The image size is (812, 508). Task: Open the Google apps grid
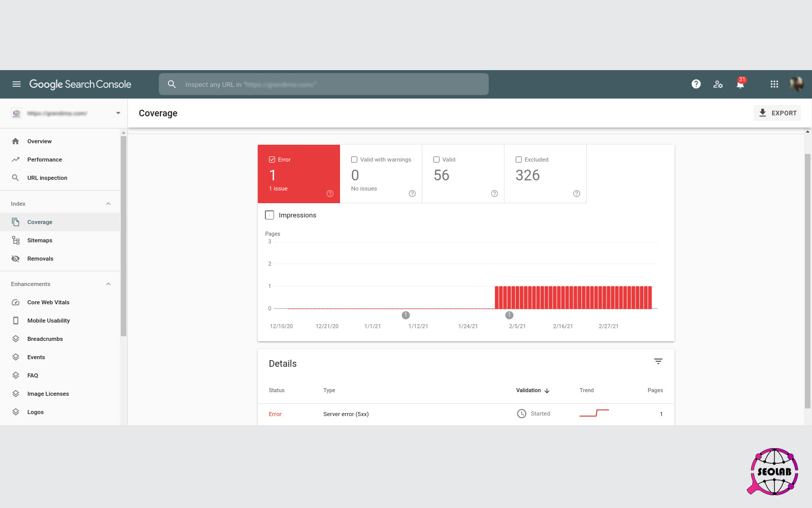(x=774, y=84)
